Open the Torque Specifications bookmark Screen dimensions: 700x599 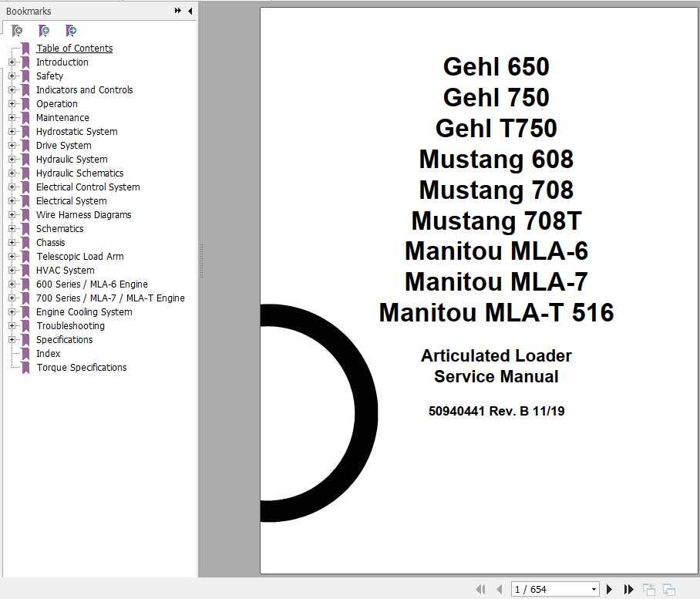pos(81,368)
